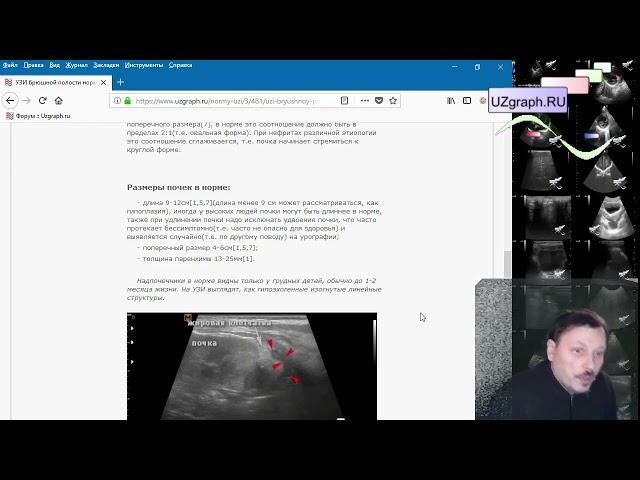This screenshot has height=480, width=640.
Task: Click the line толщина паренхимы 13-25мм[1]
Action: click(198, 259)
